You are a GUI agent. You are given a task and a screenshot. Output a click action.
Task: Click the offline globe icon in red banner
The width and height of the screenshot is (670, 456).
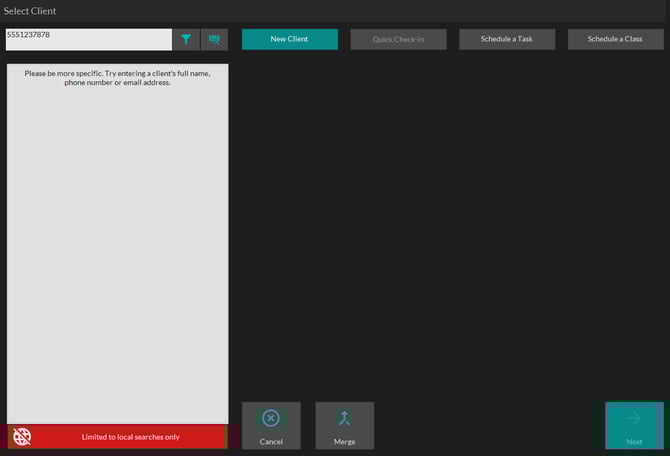[x=22, y=437]
